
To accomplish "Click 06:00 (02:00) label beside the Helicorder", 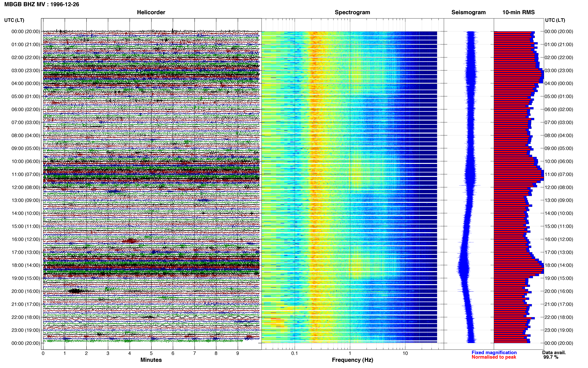I will click(x=26, y=109).
